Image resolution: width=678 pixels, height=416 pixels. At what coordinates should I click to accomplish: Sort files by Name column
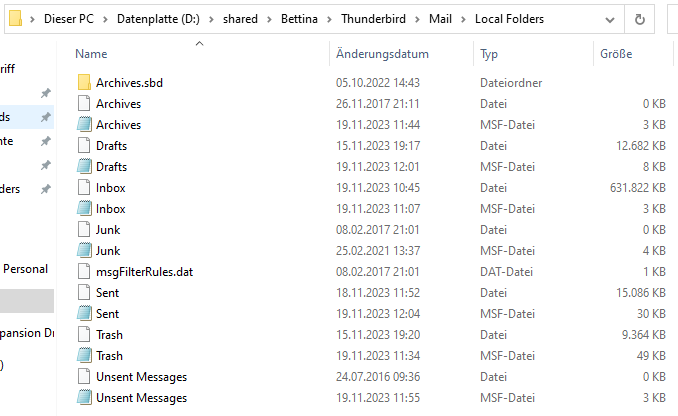[x=91, y=54]
